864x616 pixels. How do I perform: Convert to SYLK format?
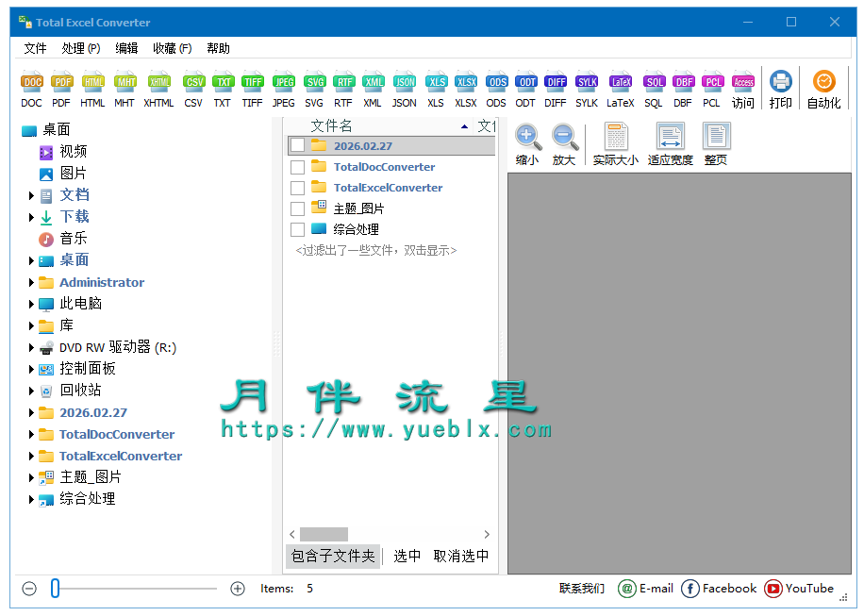587,89
